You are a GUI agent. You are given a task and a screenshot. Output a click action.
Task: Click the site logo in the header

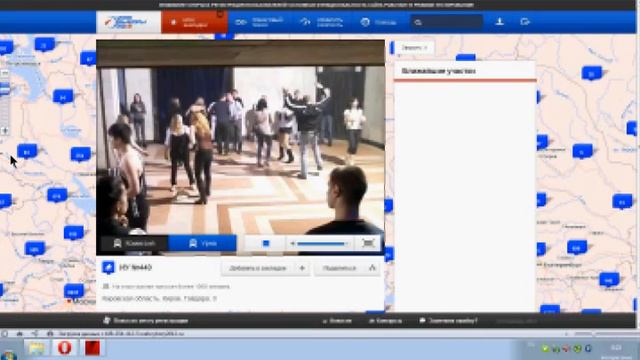(x=128, y=22)
